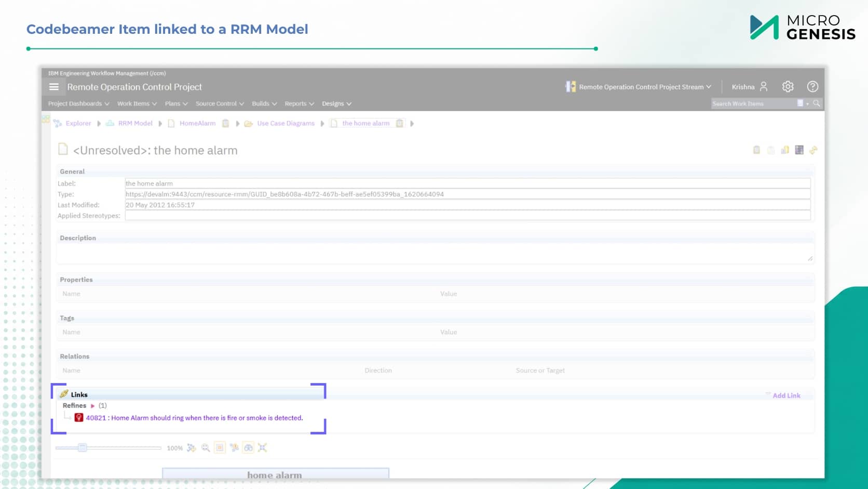Viewport: 868px width, 489px height.
Task: Open the HomeAlarm breadcrumb link
Action: (x=197, y=123)
